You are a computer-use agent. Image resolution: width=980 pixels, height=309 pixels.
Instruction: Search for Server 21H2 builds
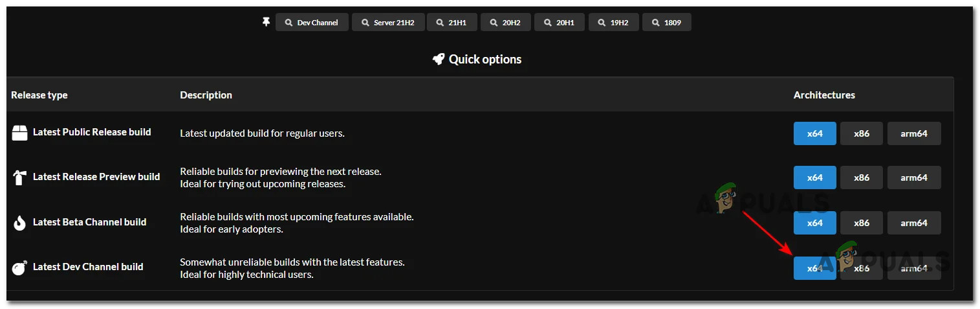coord(387,23)
